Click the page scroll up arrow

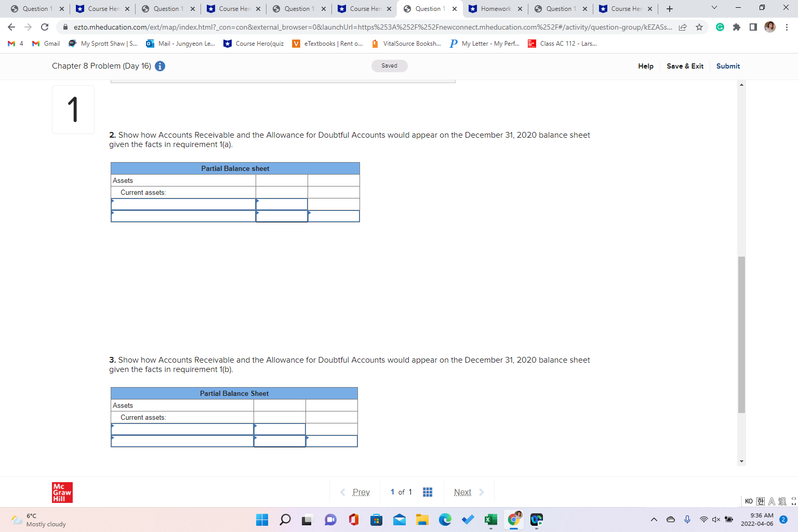coord(741,84)
